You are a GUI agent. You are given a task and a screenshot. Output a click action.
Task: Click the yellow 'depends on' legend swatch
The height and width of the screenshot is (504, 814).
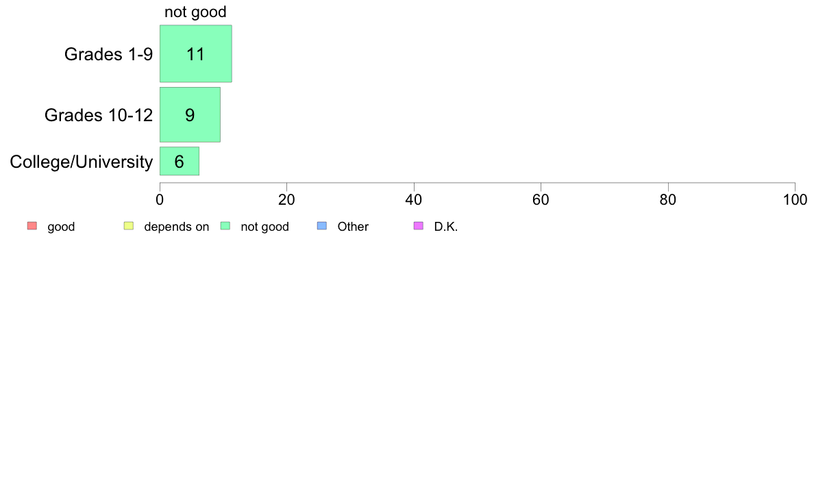tap(128, 227)
